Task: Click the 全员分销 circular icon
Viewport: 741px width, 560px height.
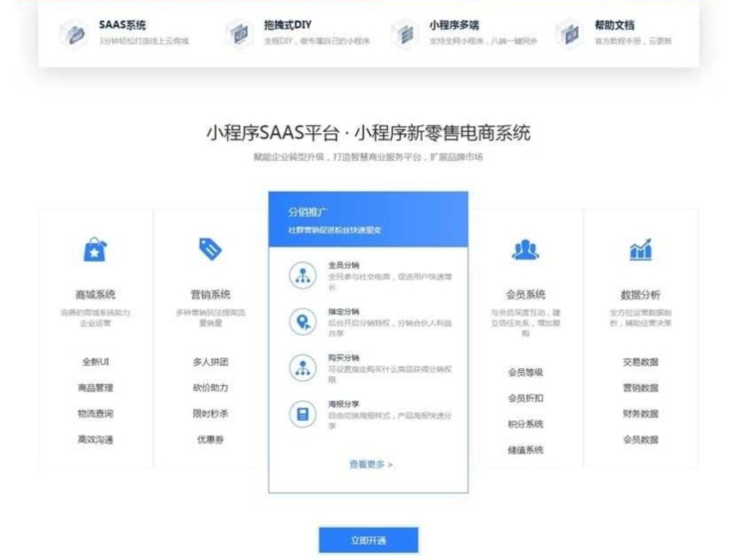Action: point(303,275)
